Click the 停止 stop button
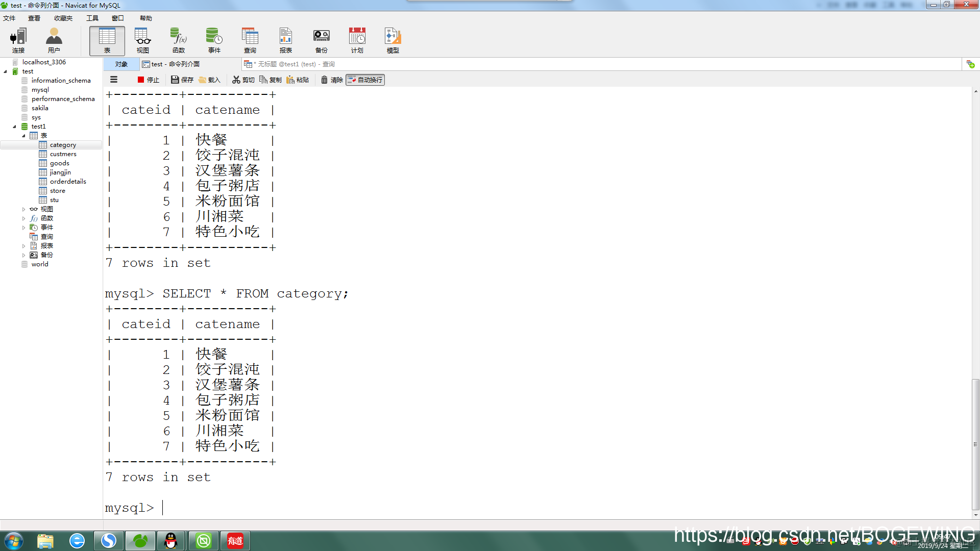The height and width of the screenshot is (551, 980). click(x=148, y=80)
